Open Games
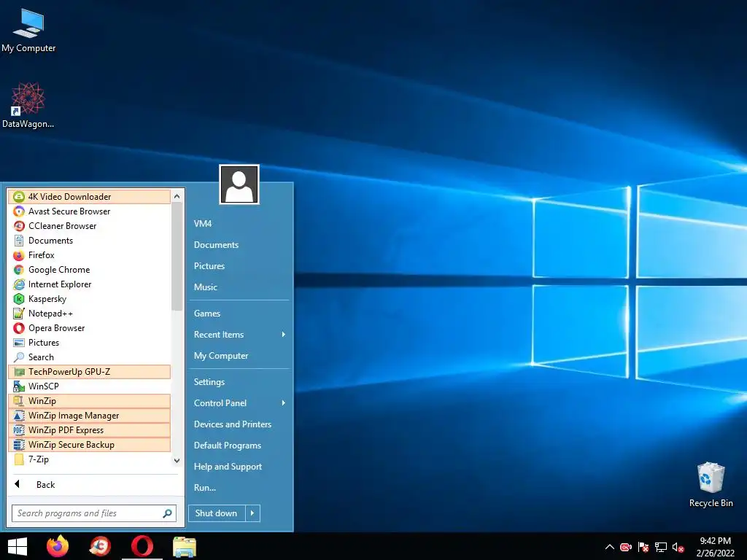 (239, 314)
